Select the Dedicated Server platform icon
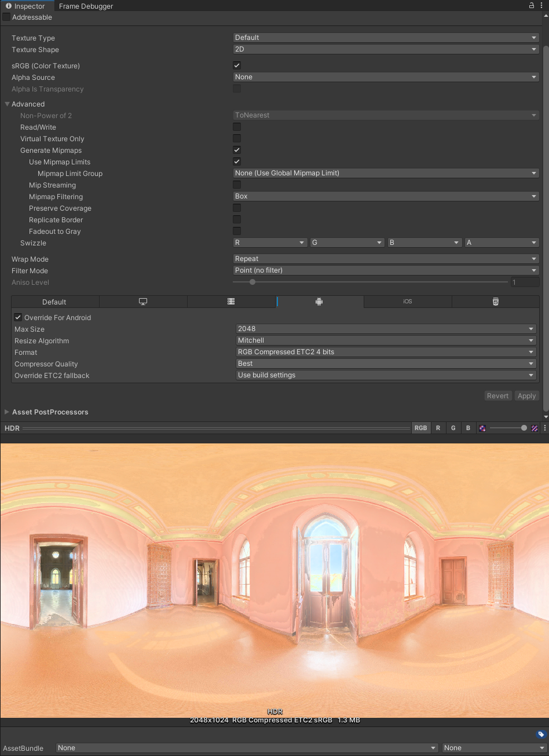 pyautogui.click(x=231, y=301)
